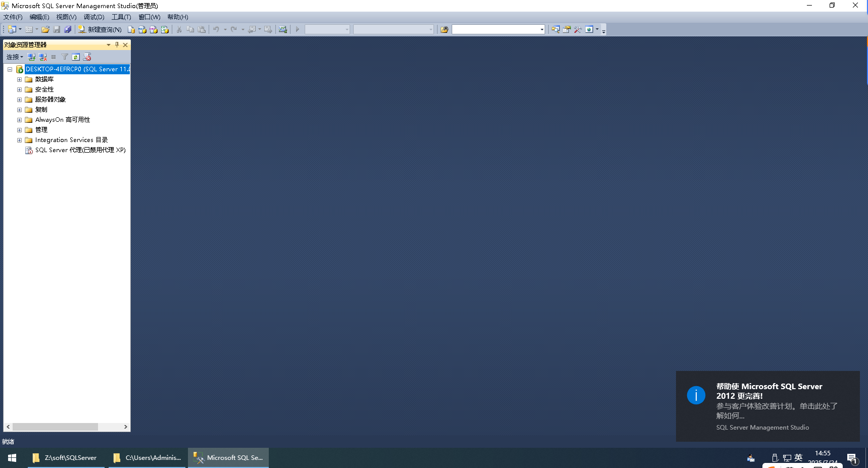868x468 pixels.
Task: Click the SQL Server 2012 improvement notification
Action: tap(768, 406)
